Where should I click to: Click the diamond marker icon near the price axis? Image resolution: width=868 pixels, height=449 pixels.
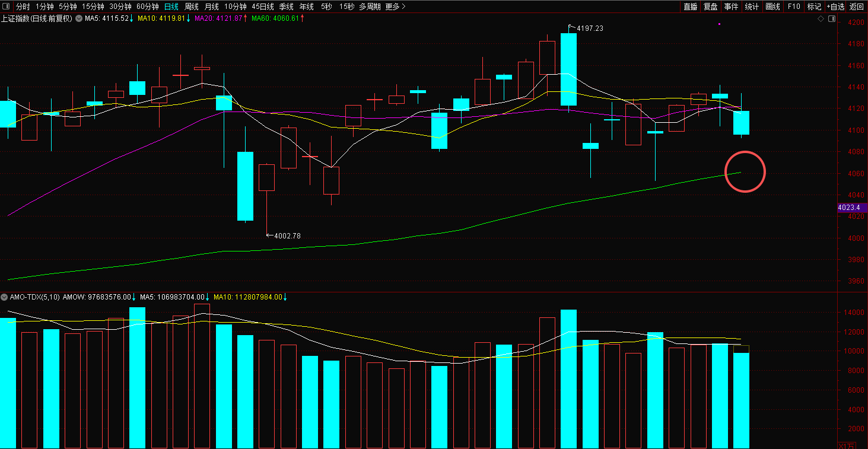tap(821, 19)
